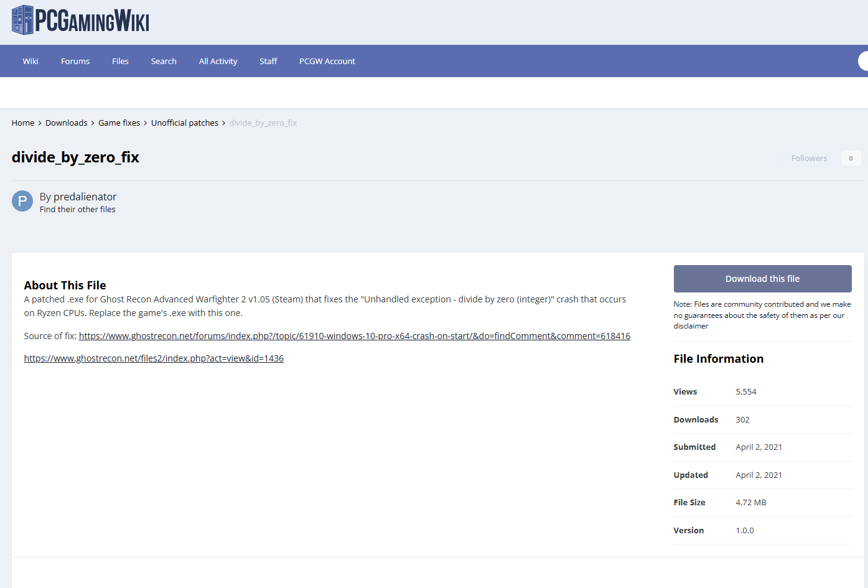Open predalienator's profile link
868x588 pixels.
(85, 197)
